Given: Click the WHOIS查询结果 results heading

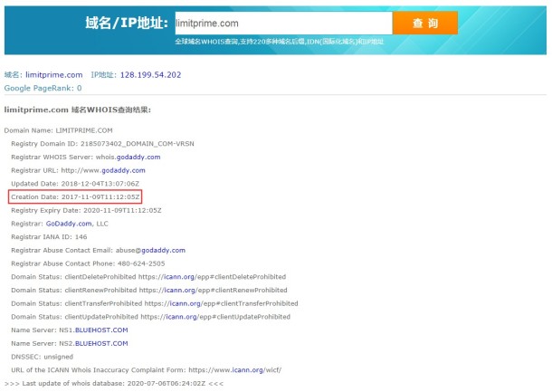Looking at the screenshot, I should pos(78,110).
